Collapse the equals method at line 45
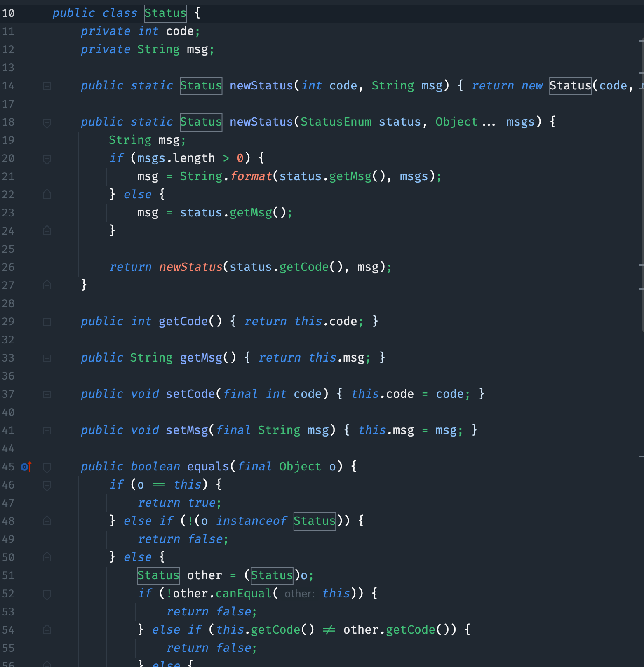This screenshot has height=667, width=644. tap(47, 467)
